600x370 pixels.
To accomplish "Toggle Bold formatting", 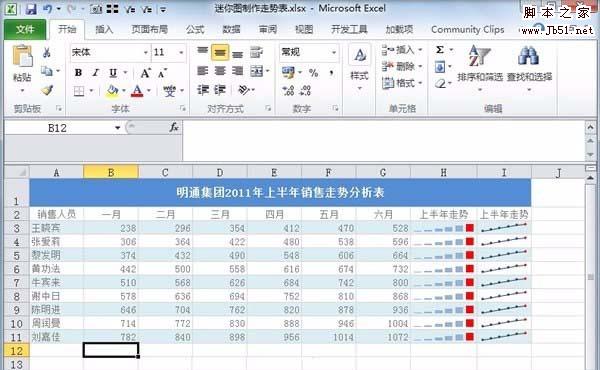I will (x=78, y=72).
